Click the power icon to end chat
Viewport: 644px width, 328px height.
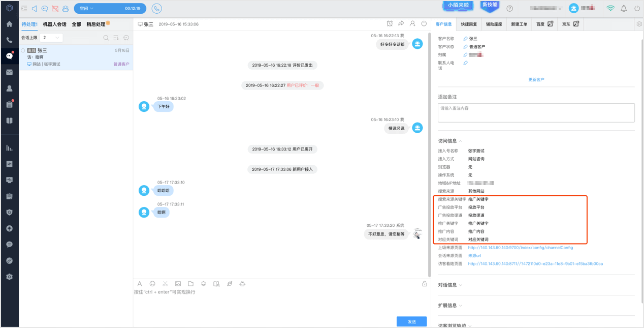pyautogui.click(x=424, y=24)
